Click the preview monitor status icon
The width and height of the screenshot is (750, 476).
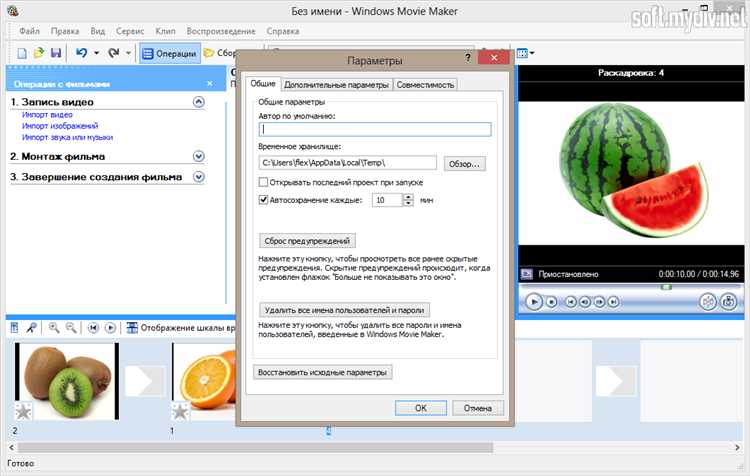tap(527, 274)
